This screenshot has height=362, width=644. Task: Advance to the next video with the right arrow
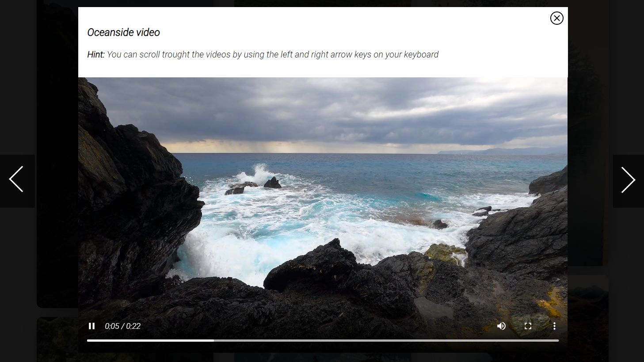(628, 180)
